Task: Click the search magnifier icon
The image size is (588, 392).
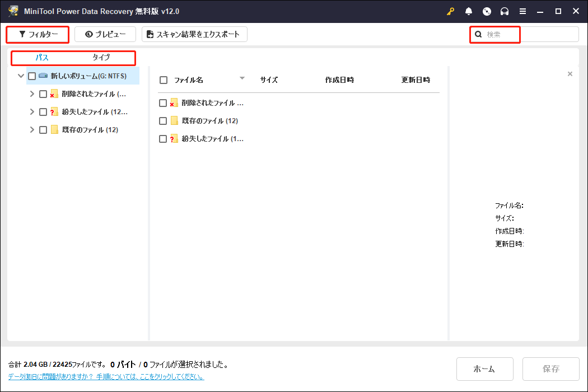Action: (478, 35)
